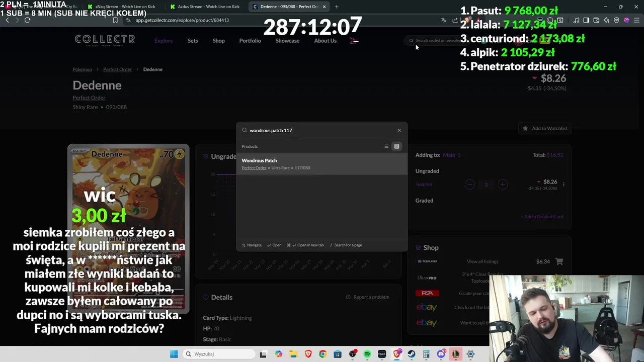Open Steam from the taskbar

tap(412, 354)
